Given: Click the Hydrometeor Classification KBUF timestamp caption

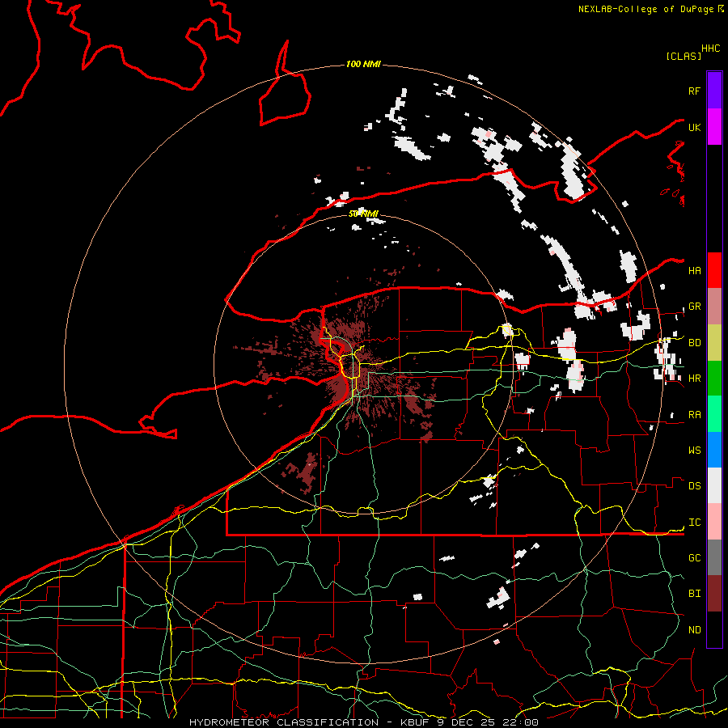Looking at the screenshot, I should coord(364,722).
